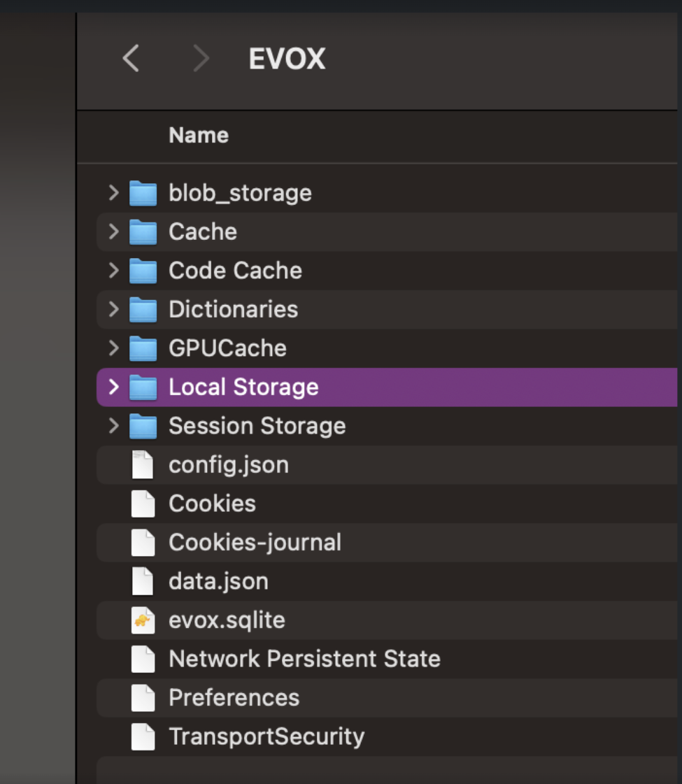Click the evox.sqlite database file icon
This screenshot has height=784, width=682.
click(x=143, y=620)
